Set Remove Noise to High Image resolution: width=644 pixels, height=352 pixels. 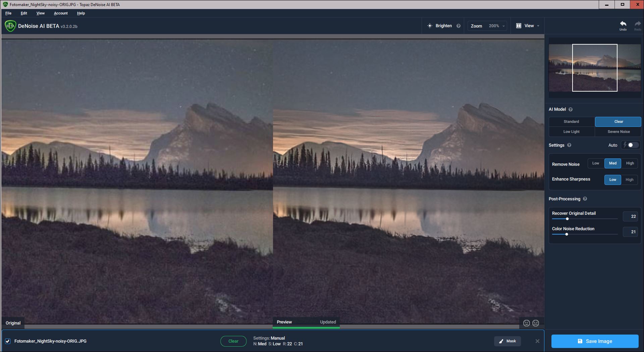[x=630, y=163]
